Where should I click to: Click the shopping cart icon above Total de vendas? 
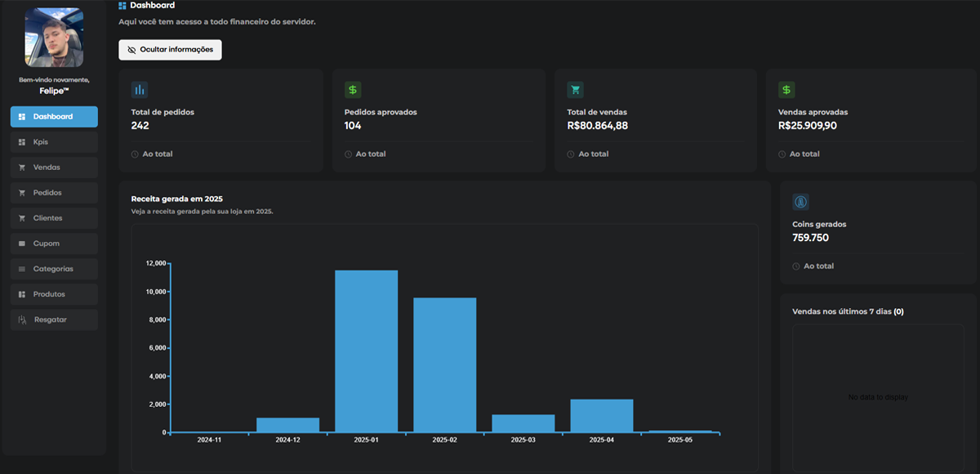(575, 90)
